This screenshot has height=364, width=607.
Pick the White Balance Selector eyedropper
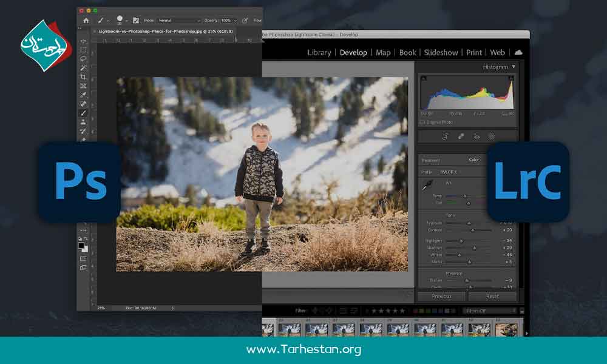427,185
